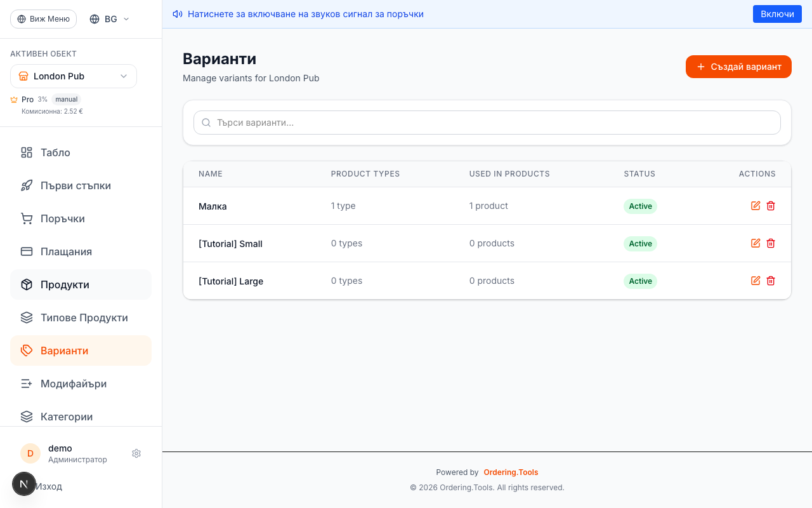
Task: Click the speaker icon in the notification banner
Action: pyautogui.click(x=177, y=13)
